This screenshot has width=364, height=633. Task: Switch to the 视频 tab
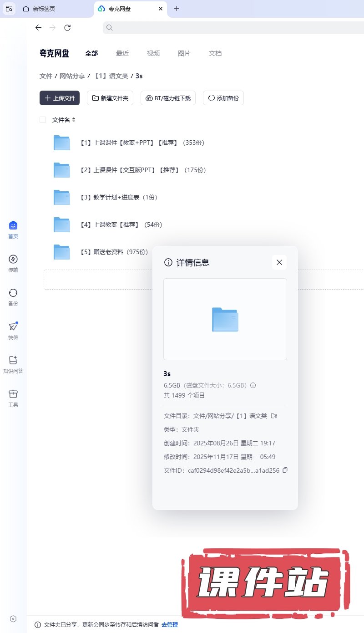click(153, 53)
